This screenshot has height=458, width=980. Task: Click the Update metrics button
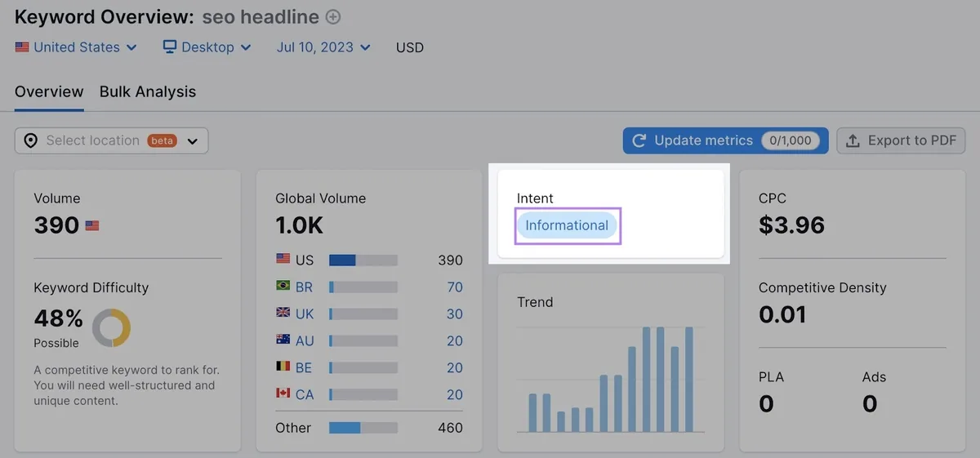[725, 140]
